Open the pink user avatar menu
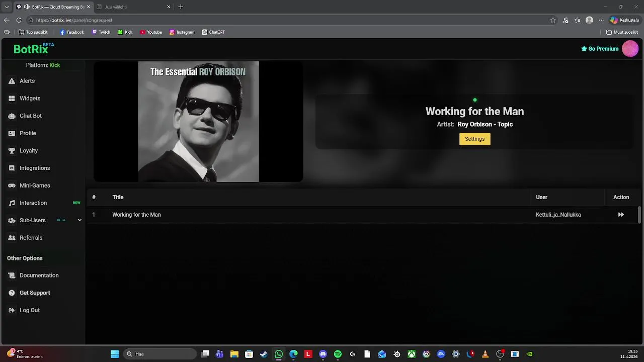This screenshot has height=362, width=644. coord(630,49)
